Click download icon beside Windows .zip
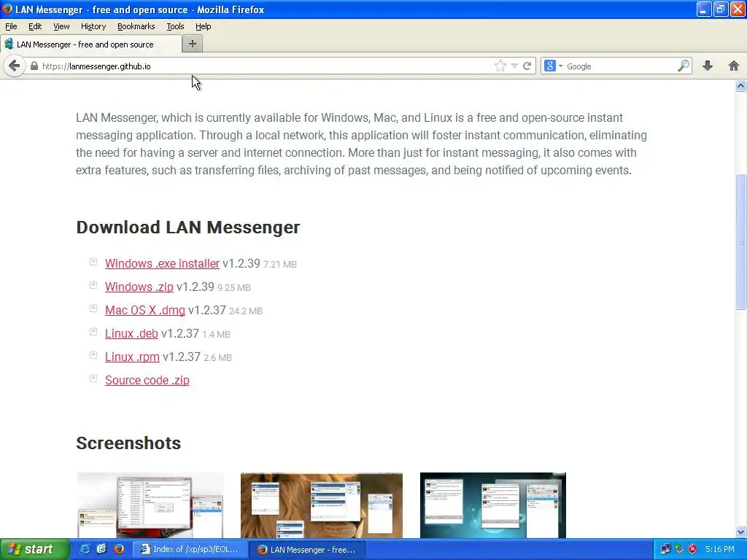 click(93, 285)
